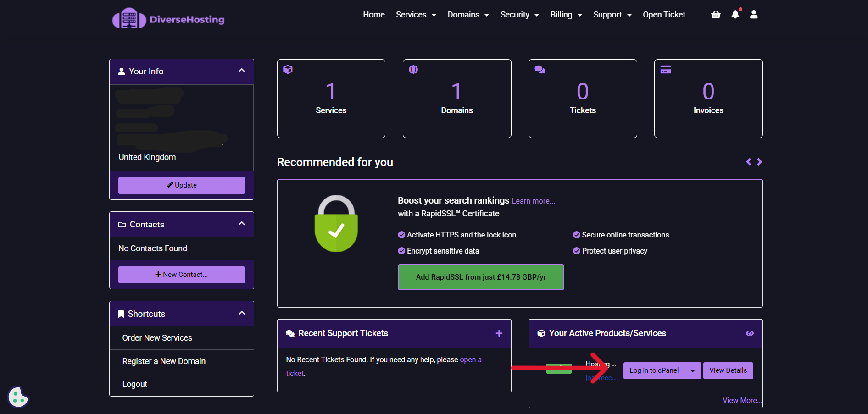Screen dimensions: 868x414
Task: Show next recommendation with right arrow
Action: coord(760,162)
